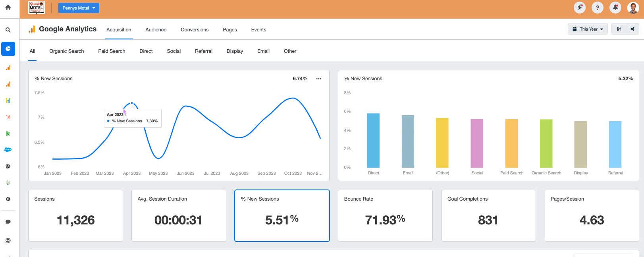Click the blue Direct bar in chart

[373, 141]
